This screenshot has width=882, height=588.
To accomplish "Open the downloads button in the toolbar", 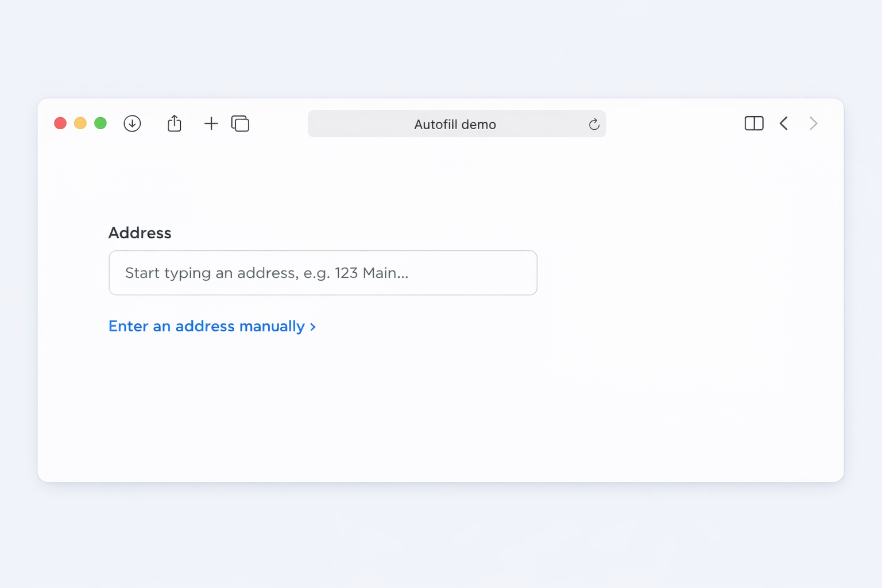I will [x=132, y=123].
